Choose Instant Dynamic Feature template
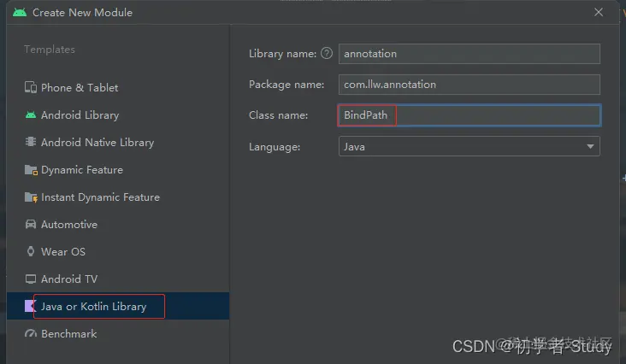626x364 pixels. tap(118, 197)
